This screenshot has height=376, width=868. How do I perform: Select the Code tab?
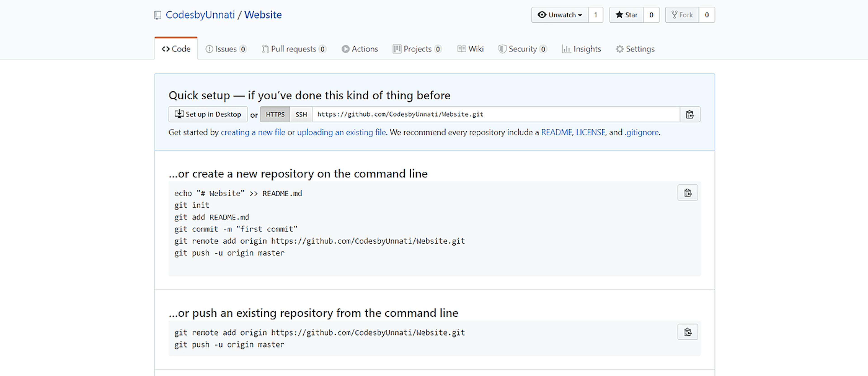click(x=176, y=48)
